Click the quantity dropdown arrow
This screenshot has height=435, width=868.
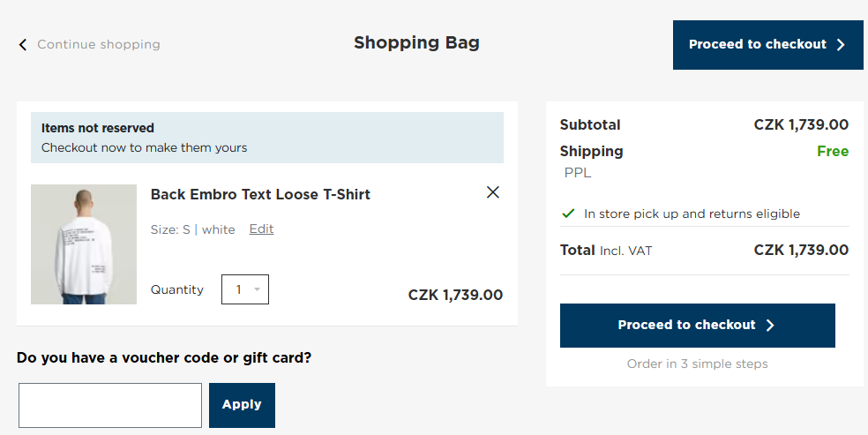[x=258, y=289]
